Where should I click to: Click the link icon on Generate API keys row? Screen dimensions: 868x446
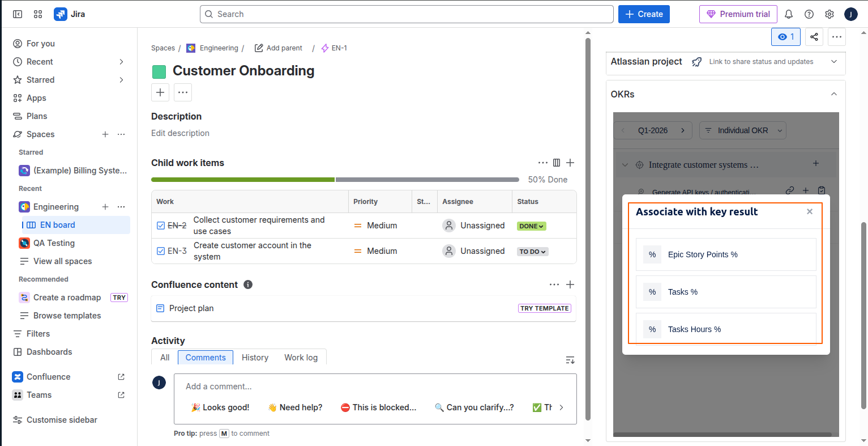790,191
